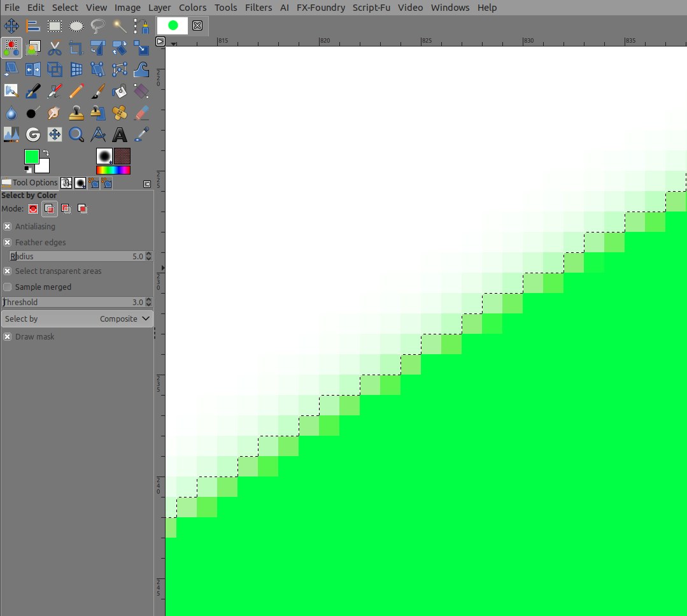687x616 pixels.
Task: Select the Scissors Select tool
Action: (54, 48)
